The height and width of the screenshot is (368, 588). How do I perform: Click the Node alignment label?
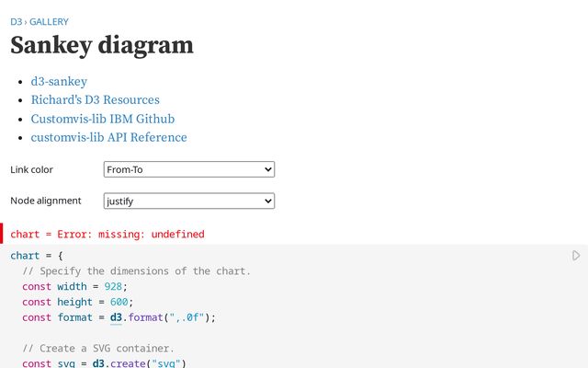(46, 201)
